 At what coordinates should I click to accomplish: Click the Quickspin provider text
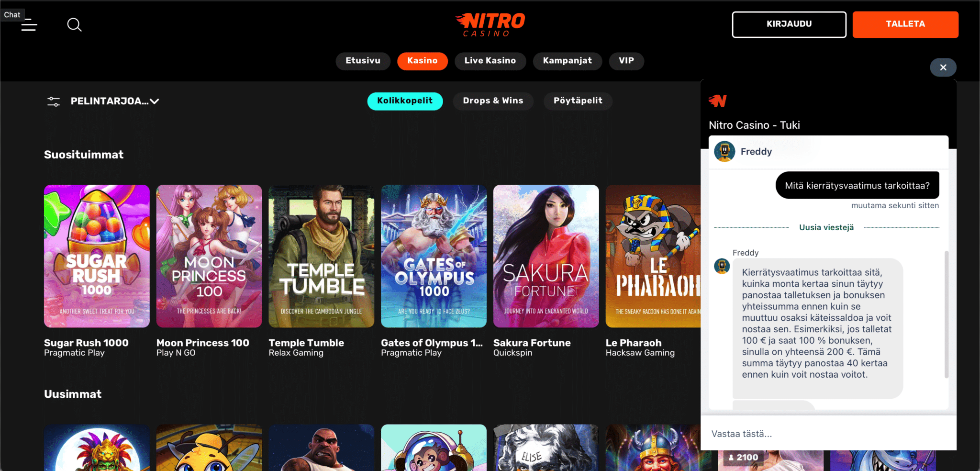[513, 353]
